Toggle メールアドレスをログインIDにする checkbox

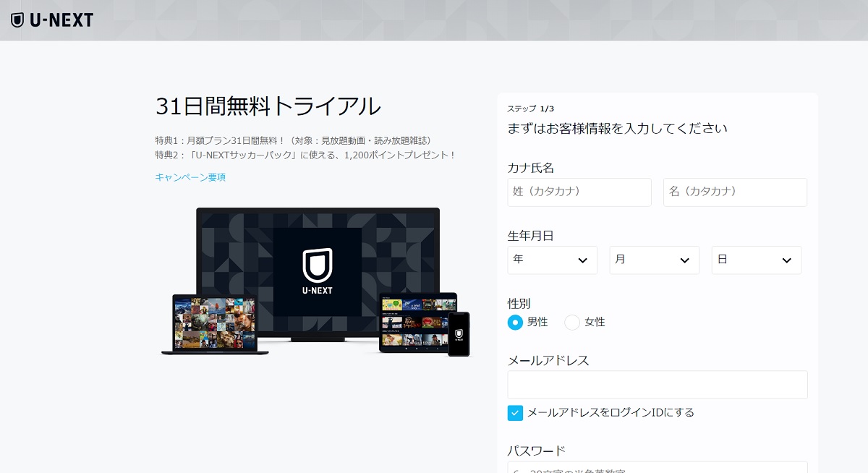tap(515, 413)
